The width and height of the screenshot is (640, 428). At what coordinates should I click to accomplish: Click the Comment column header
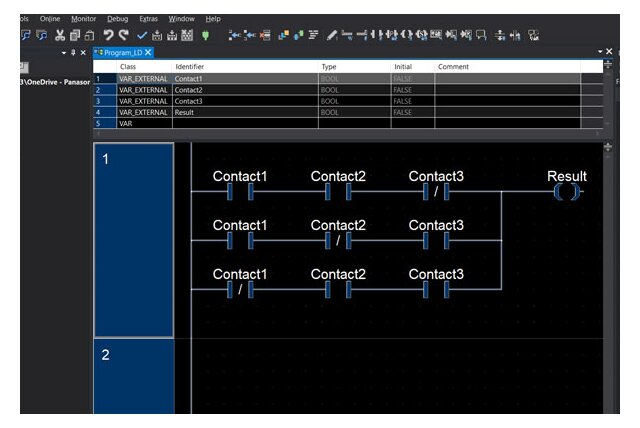click(x=508, y=67)
